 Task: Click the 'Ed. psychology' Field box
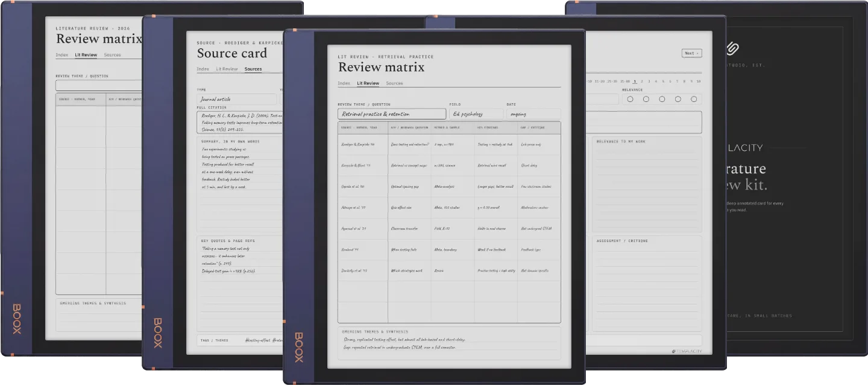coord(476,114)
